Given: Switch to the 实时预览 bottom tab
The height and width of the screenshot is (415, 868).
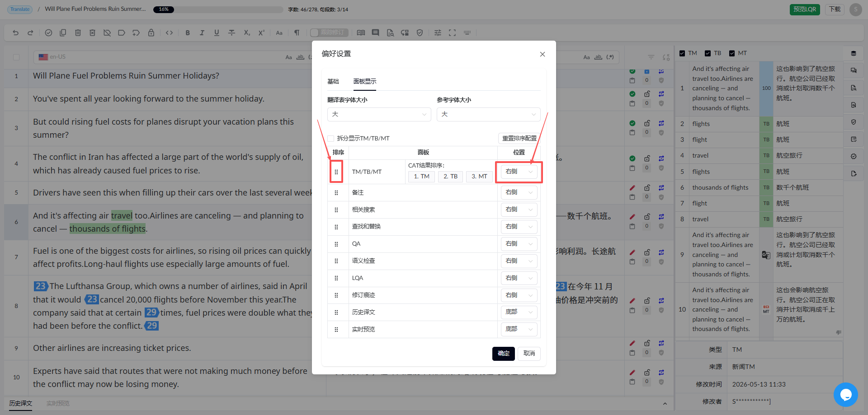Looking at the screenshot, I should [x=58, y=403].
